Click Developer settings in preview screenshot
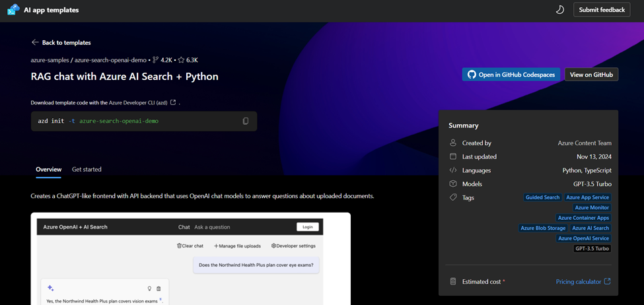 tap(293, 246)
